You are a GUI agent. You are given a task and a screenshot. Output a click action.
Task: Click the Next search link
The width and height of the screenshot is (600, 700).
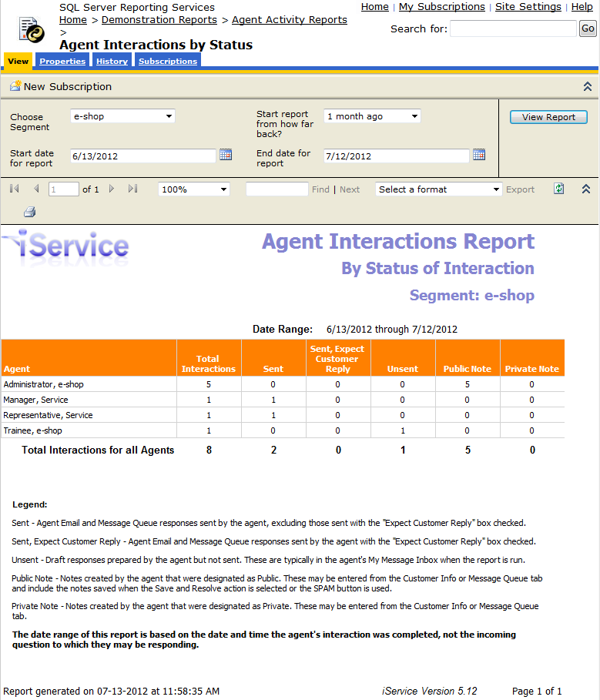[x=350, y=189]
